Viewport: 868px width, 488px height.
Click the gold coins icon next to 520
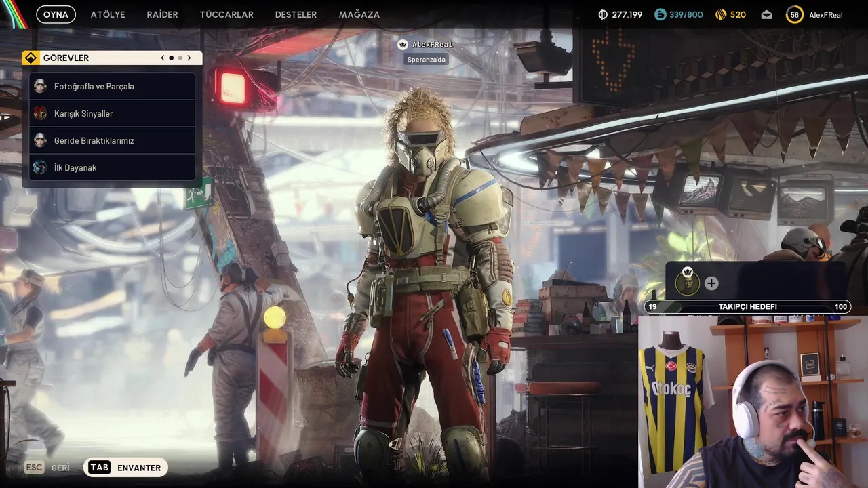click(x=721, y=14)
